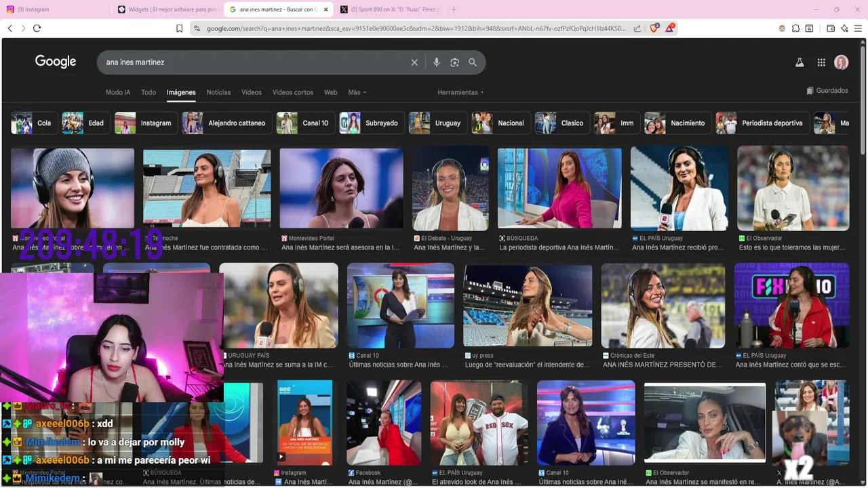Go back with the browser back arrow
Screen dimensions: 868x488
10,28
